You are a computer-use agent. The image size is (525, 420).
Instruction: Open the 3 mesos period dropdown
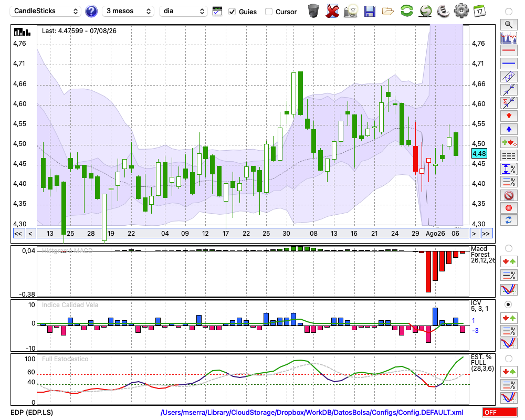point(128,11)
